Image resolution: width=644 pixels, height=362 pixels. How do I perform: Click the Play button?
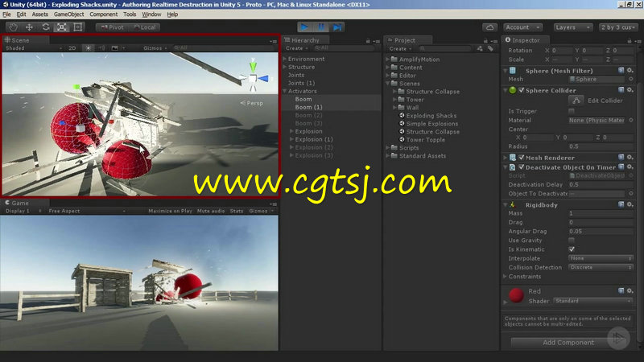(x=305, y=27)
